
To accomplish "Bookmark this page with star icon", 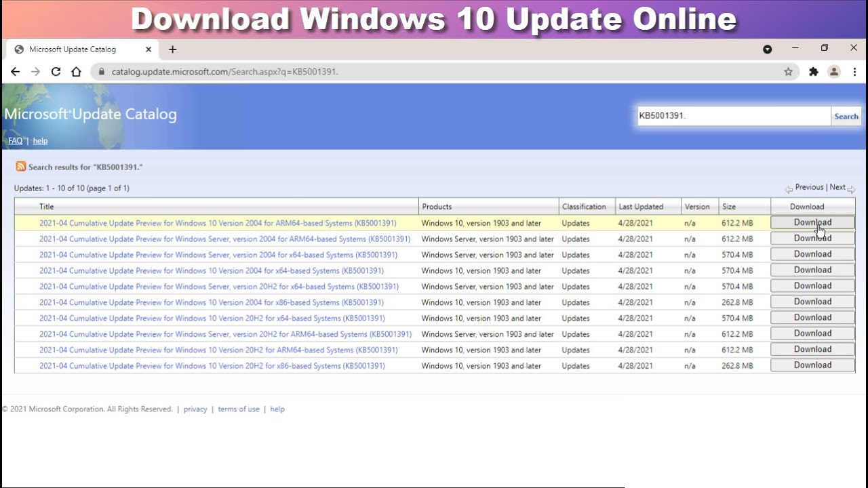I will [x=788, y=72].
